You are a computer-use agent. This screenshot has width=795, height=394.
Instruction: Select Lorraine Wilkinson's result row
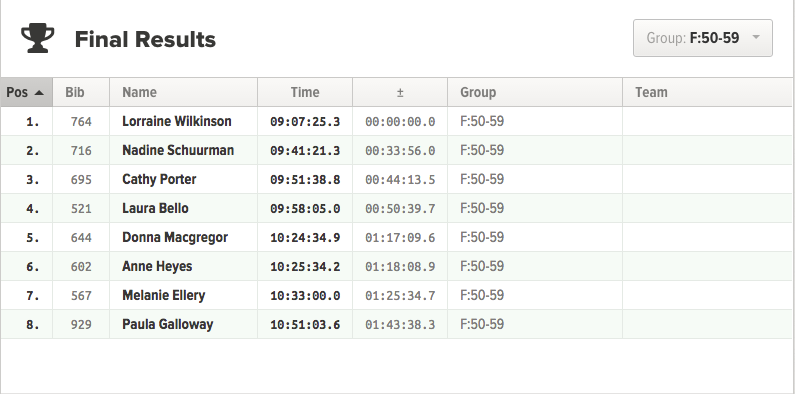(396, 121)
